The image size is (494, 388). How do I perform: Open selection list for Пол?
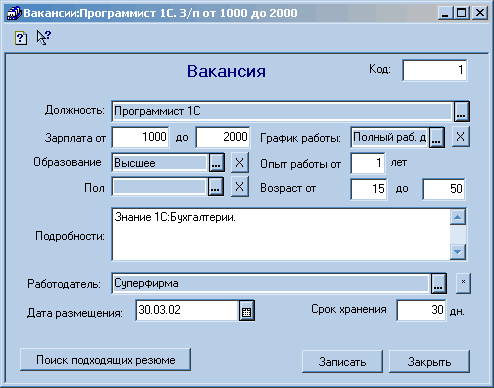point(215,187)
